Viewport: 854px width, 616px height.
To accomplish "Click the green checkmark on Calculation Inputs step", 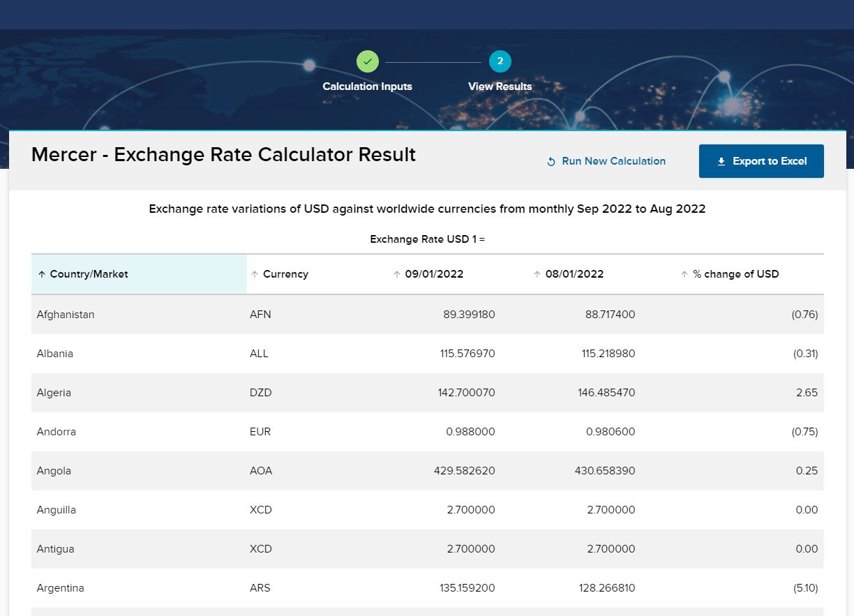I will [368, 61].
